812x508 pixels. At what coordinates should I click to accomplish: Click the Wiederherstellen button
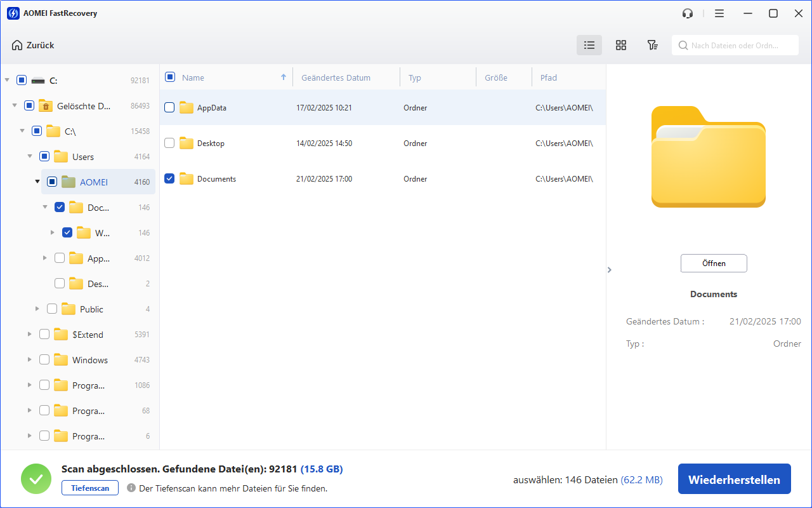pyautogui.click(x=734, y=479)
